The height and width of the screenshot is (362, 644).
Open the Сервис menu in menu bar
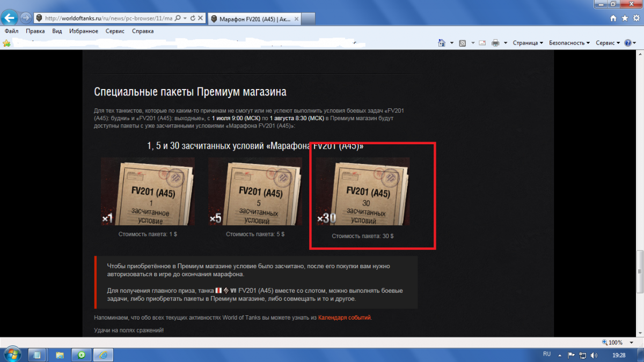[115, 31]
